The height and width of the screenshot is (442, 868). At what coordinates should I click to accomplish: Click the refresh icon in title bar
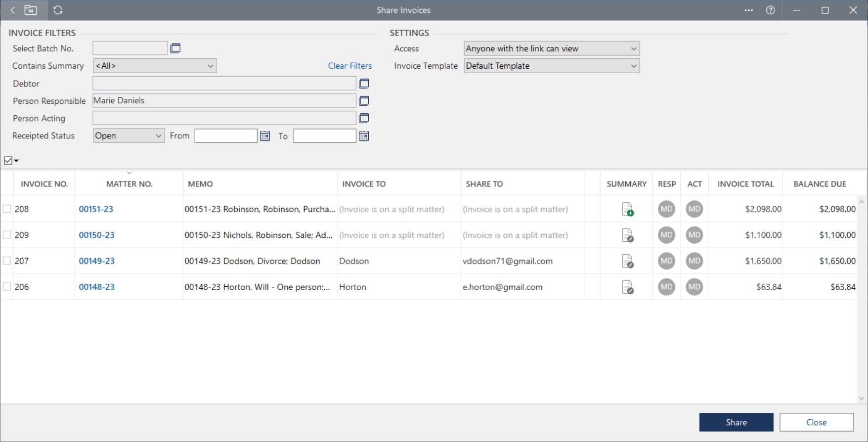point(58,10)
